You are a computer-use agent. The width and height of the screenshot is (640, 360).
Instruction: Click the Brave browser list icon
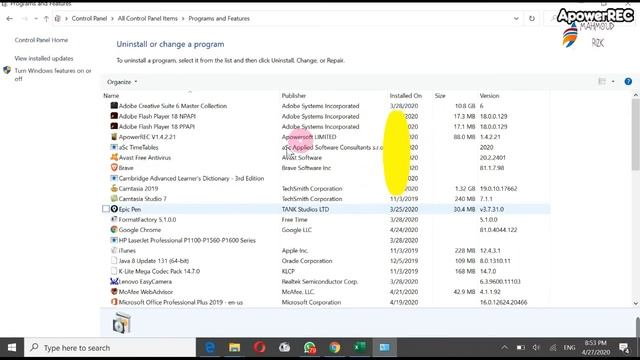(114, 168)
